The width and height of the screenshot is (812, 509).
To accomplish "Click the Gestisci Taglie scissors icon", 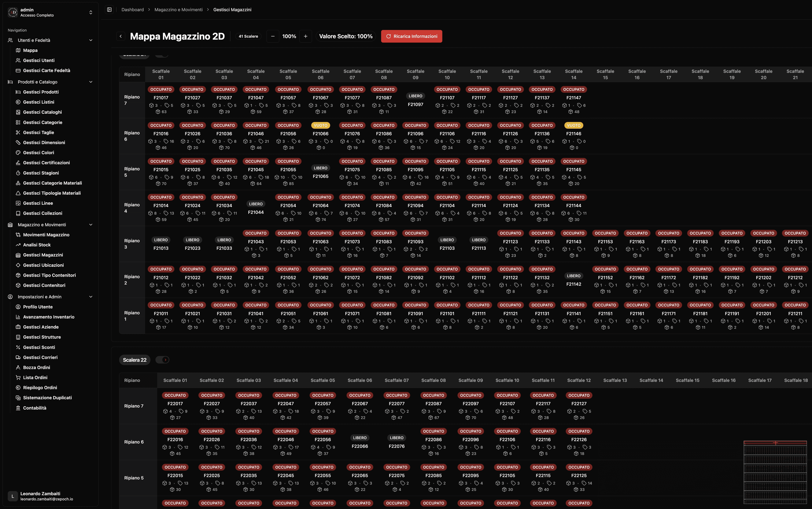I will (18, 132).
